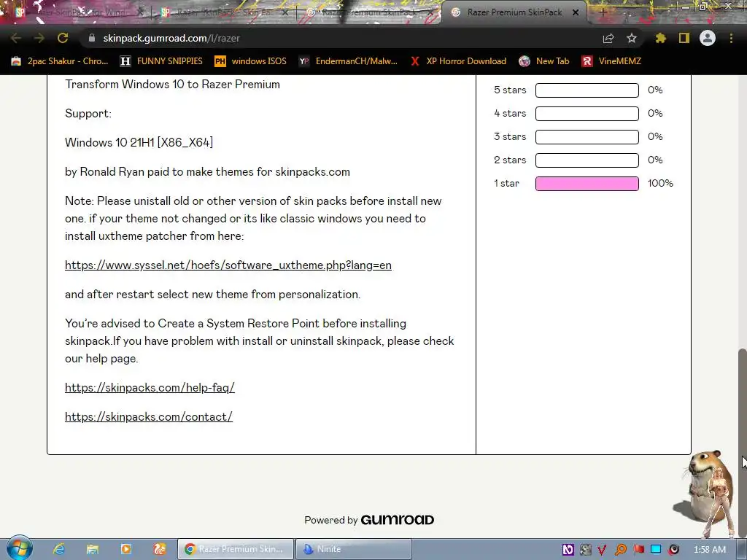Switch to Ninite taskbar window
The height and width of the screenshot is (560, 747).
click(x=354, y=549)
